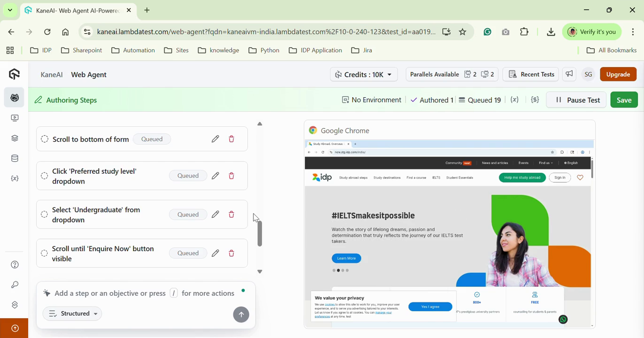Open the orange upload icon in sidebar bottom

pyautogui.click(x=15, y=329)
